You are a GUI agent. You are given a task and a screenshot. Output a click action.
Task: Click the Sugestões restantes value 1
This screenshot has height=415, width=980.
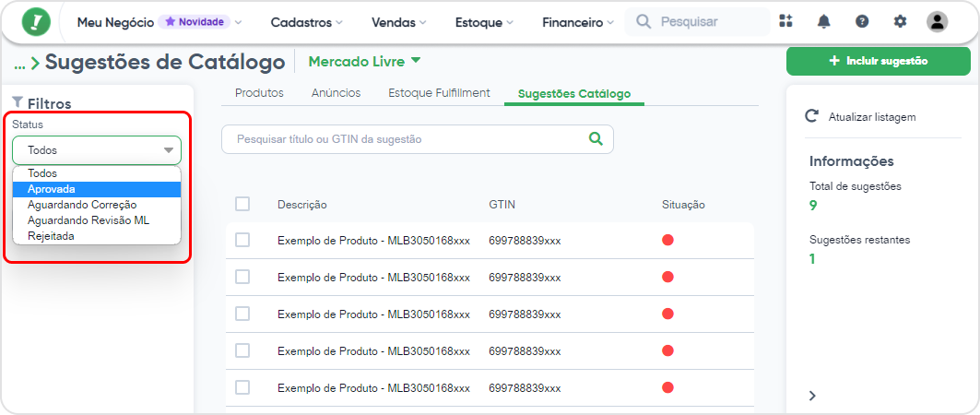click(812, 259)
